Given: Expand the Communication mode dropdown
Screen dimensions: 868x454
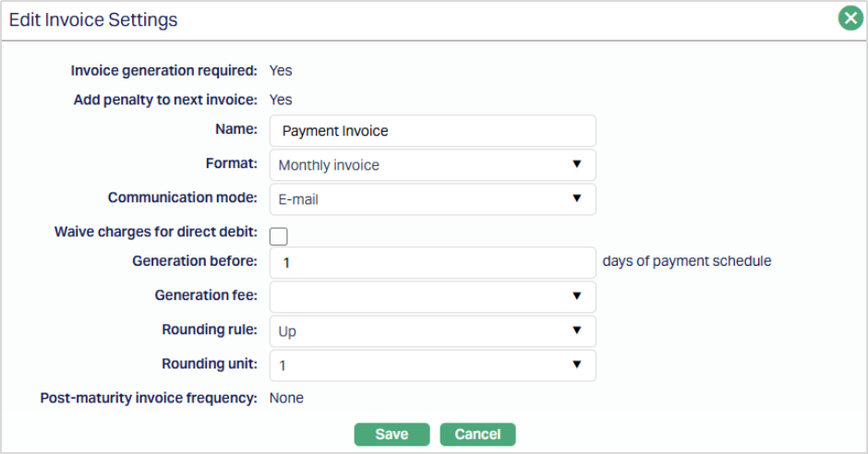Looking at the screenshot, I should pyautogui.click(x=432, y=198).
